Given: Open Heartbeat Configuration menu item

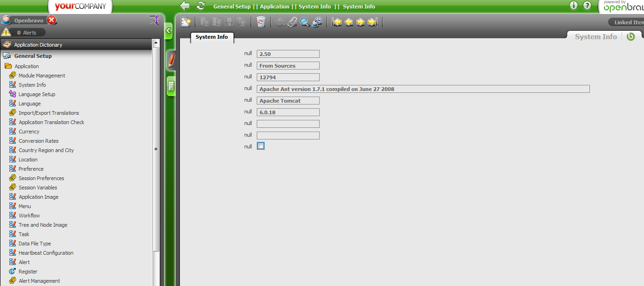Looking at the screenshot, I should coord(46,253).
